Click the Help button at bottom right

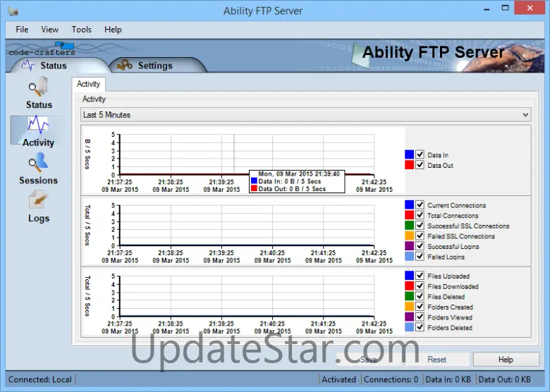[x=506, y=360]
